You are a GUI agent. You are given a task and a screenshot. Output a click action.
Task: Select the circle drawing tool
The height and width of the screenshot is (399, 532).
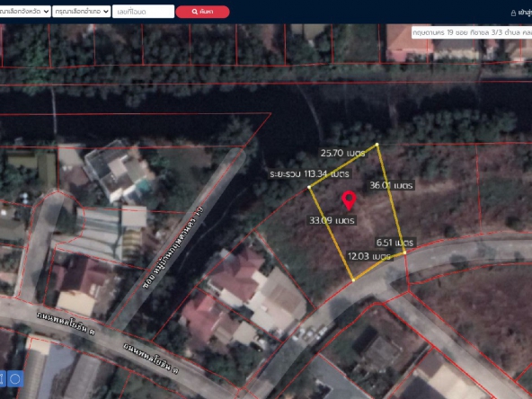click(15, 379)
